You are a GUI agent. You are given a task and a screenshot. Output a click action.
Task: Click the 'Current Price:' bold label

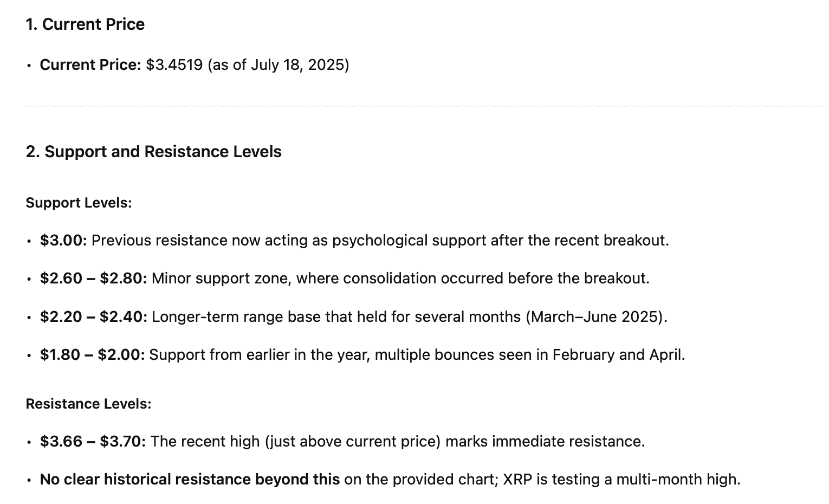[90, 65]
